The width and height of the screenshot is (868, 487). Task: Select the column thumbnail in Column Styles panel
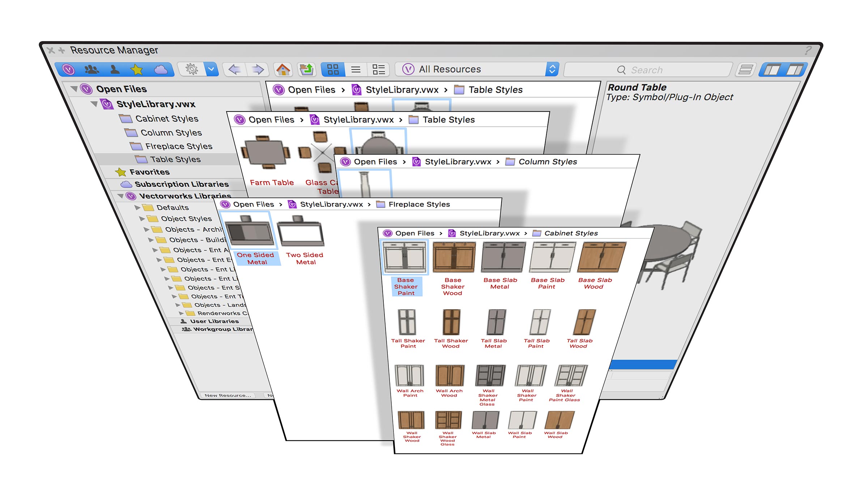point(365,184)
